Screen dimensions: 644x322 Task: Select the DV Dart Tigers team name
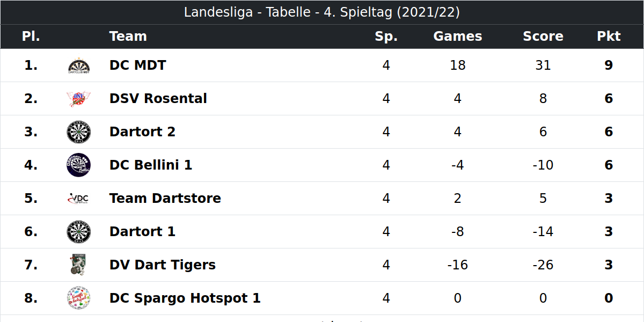(163, 265)
